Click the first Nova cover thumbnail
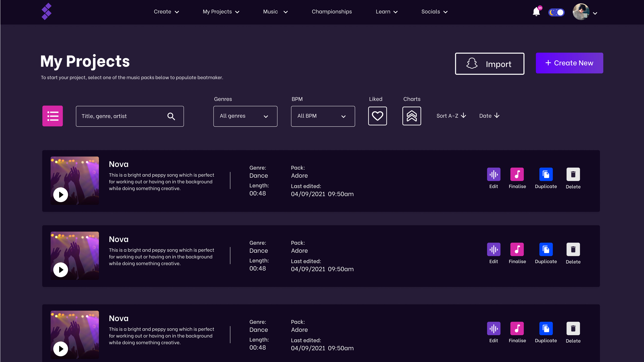 coord(75,181)
